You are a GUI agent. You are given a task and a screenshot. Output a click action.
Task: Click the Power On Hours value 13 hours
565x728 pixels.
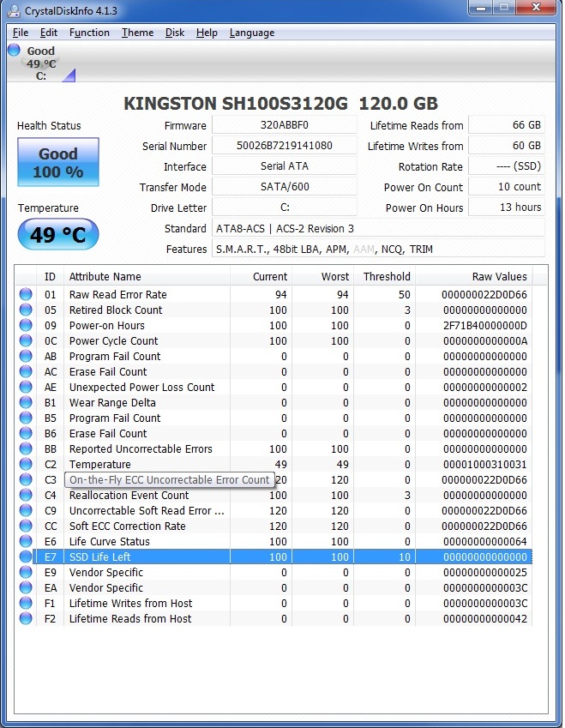[506, 207]
